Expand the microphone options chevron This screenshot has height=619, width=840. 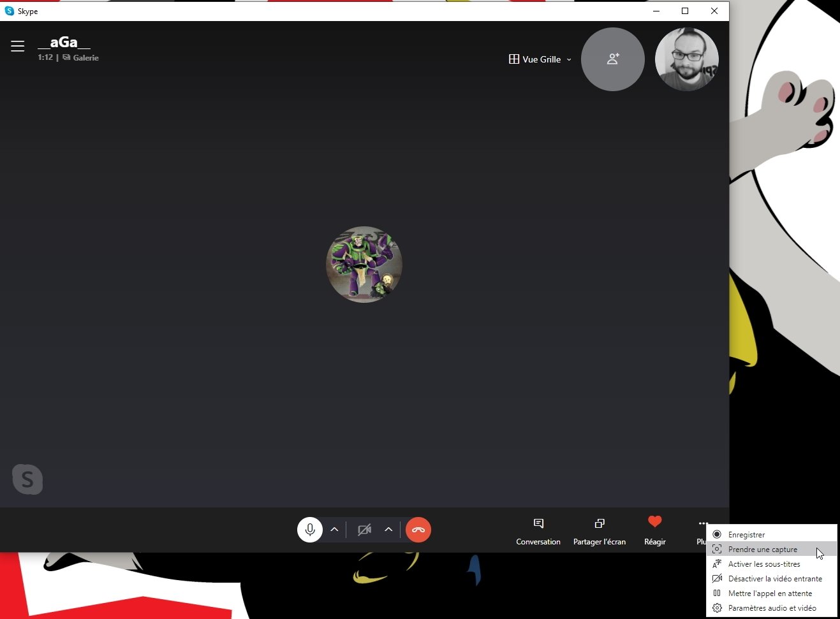click(334, 530)
